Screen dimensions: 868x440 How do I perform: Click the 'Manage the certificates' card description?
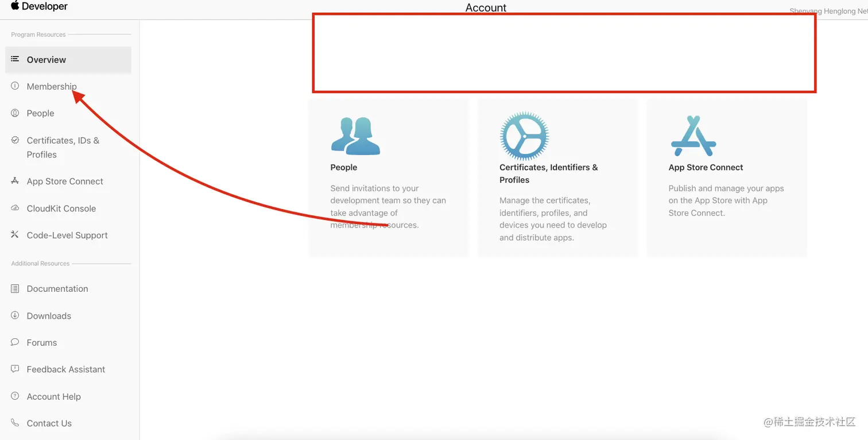click(x=553, y=219)
